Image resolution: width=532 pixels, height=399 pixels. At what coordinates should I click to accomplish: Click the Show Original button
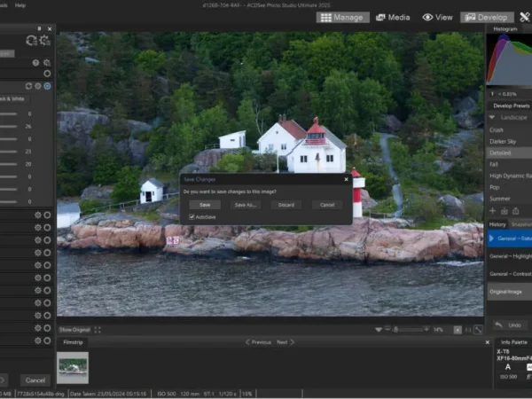click(x=74, y=330)
